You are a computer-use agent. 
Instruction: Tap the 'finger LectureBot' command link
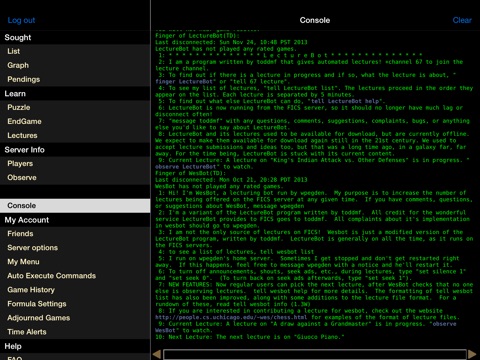coord(185,82)
